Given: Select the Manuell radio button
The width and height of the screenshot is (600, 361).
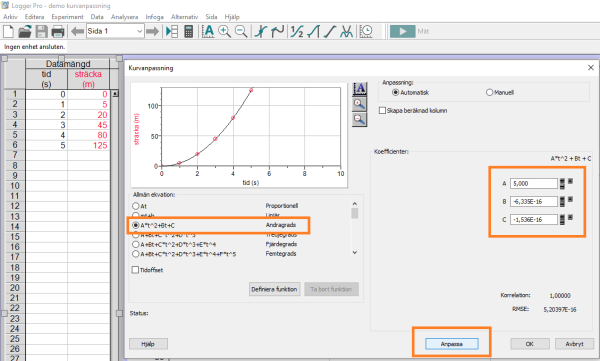Looking at the screenshot, I should pos(489,92).
